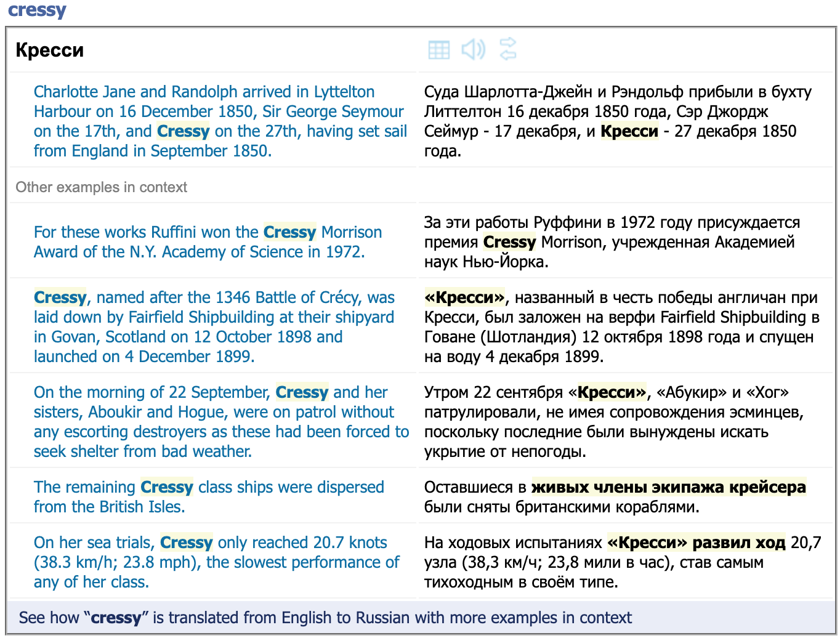
Task: Click highlighted '«Кресси»' in the Fairfield Shipbuilding translation
Action: coord(464,297)
